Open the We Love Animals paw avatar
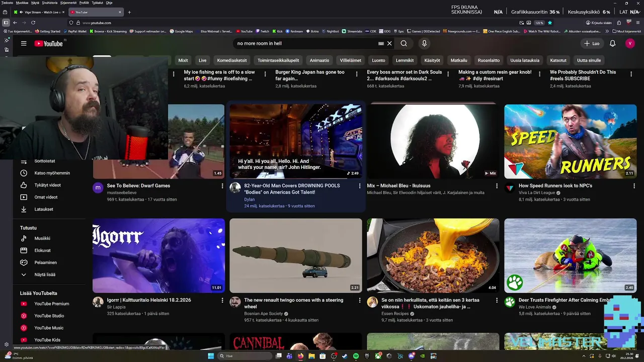The height and width of the screenshot is (362, 644). coord(510,302)
